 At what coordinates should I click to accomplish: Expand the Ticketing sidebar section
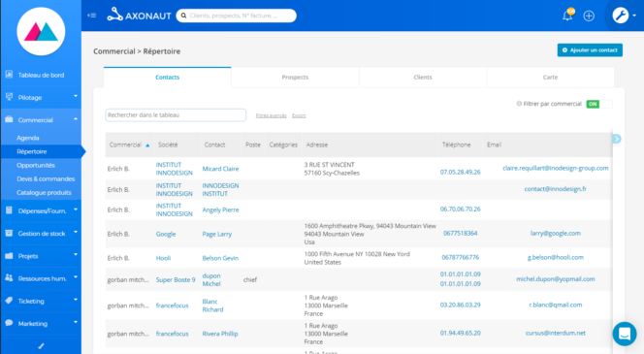(x=41, y=301)
